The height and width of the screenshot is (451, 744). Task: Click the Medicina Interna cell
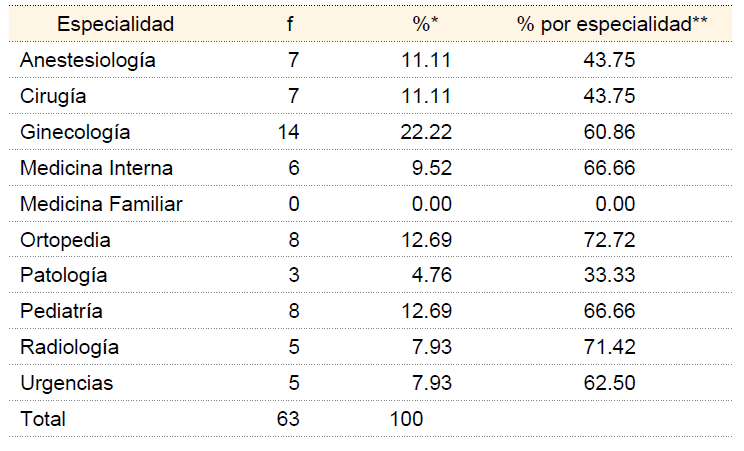(96, 168)
